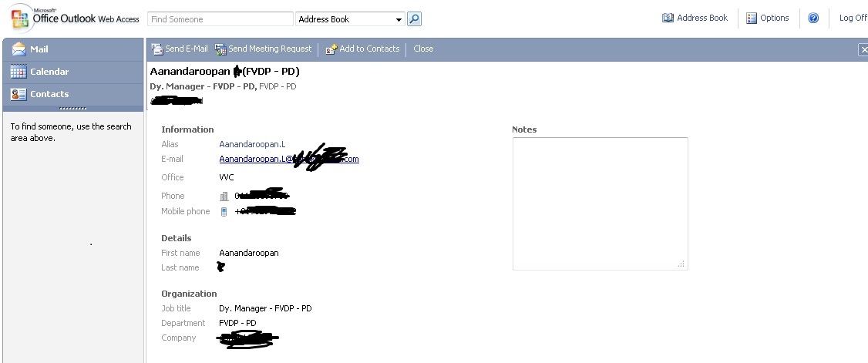Click the Calendar grid icon

(x=19, y=72)
